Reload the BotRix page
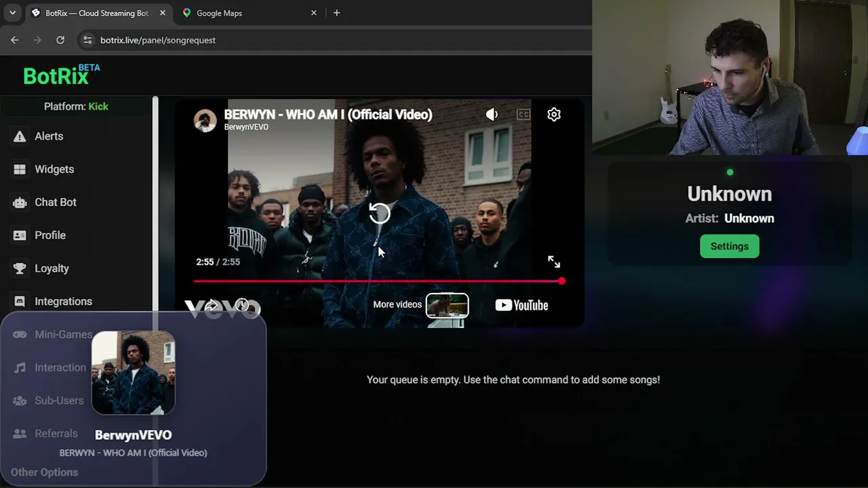This screenshot has height=488, width=868. click(60, 40)
